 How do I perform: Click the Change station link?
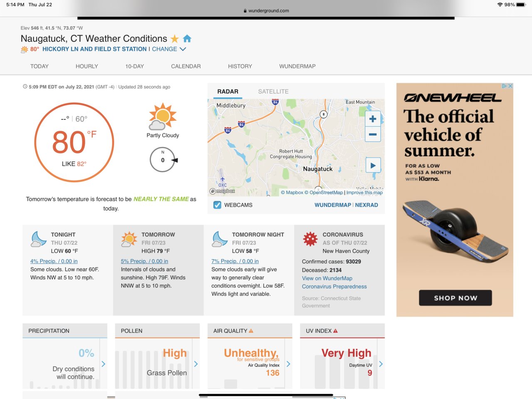(164, 49)
